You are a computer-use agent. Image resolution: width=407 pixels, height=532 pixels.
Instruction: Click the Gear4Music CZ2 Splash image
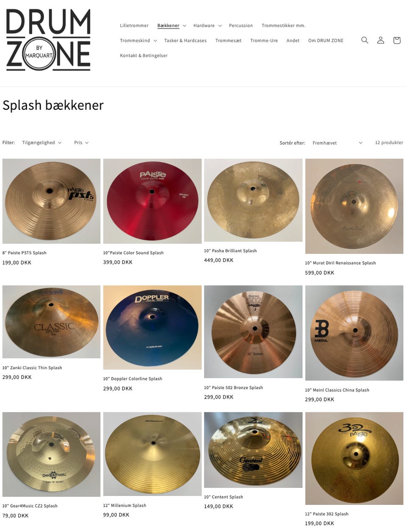(51, 454)
